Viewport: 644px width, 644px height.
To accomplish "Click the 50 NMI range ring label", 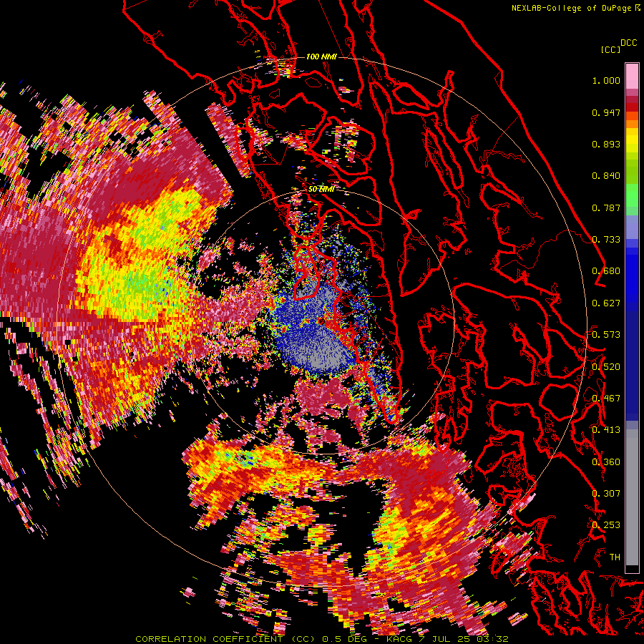I will pos(321,190).
